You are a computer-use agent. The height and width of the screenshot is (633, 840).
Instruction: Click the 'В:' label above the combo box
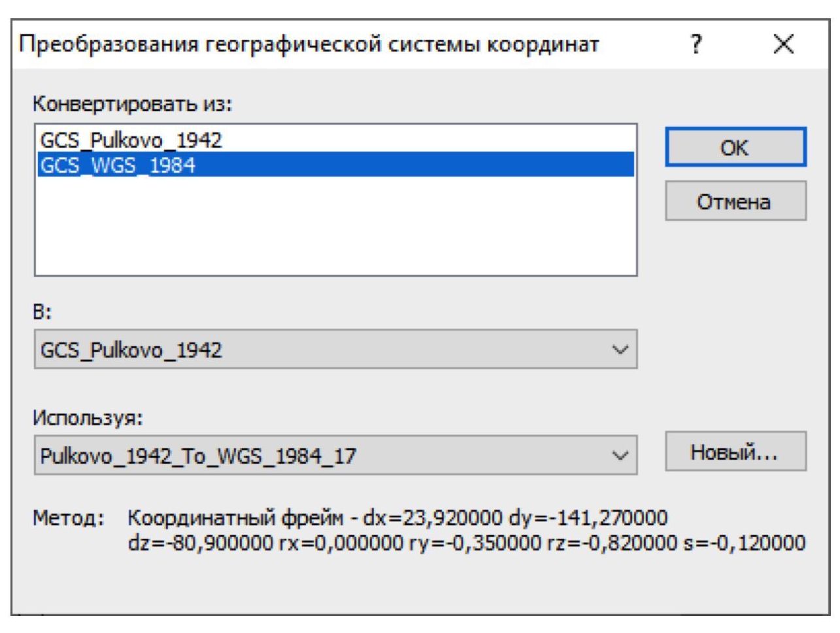tap(42, 312)
